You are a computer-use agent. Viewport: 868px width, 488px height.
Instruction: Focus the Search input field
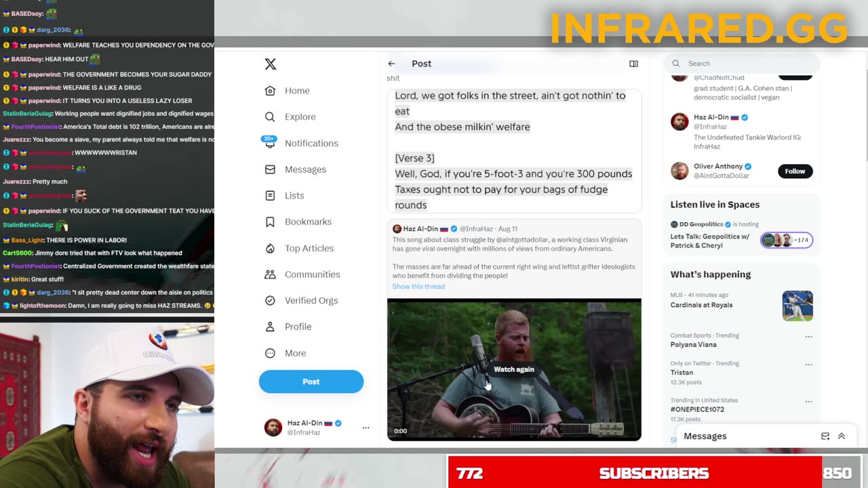point(742,64)
